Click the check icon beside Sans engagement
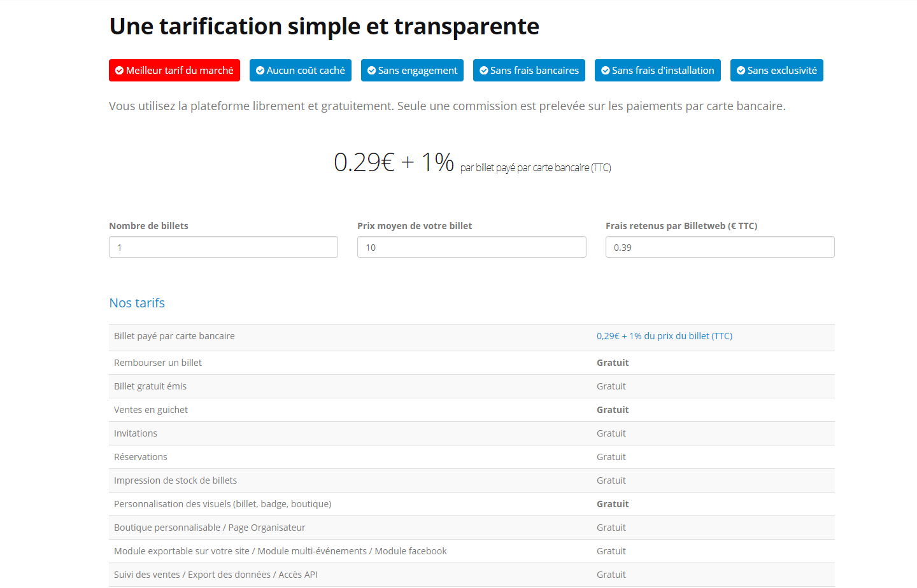Image resolution: width=917 pixels, height=588 pixels. pyautogui.click(x=371, y=71)
